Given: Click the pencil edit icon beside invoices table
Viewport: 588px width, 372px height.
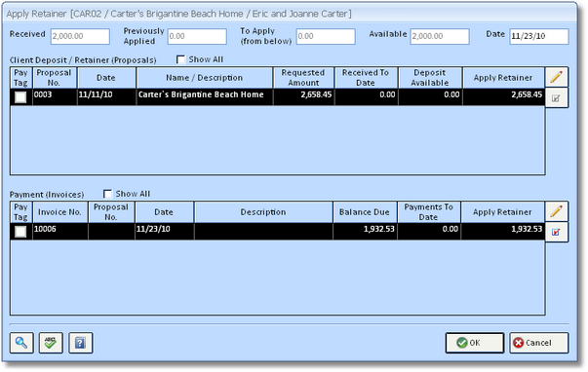Looking at the screenshot, I should [x=557, y=211].
